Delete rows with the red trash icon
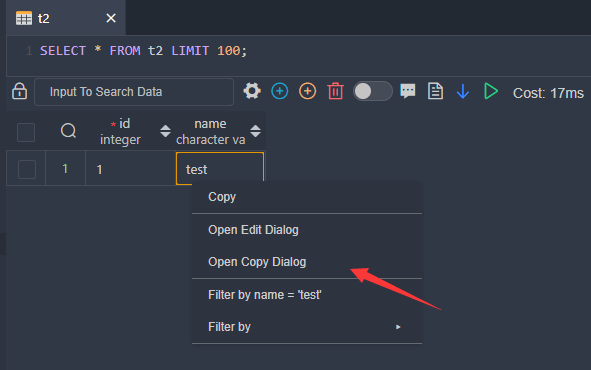The image size is (591, 370). 335,91
